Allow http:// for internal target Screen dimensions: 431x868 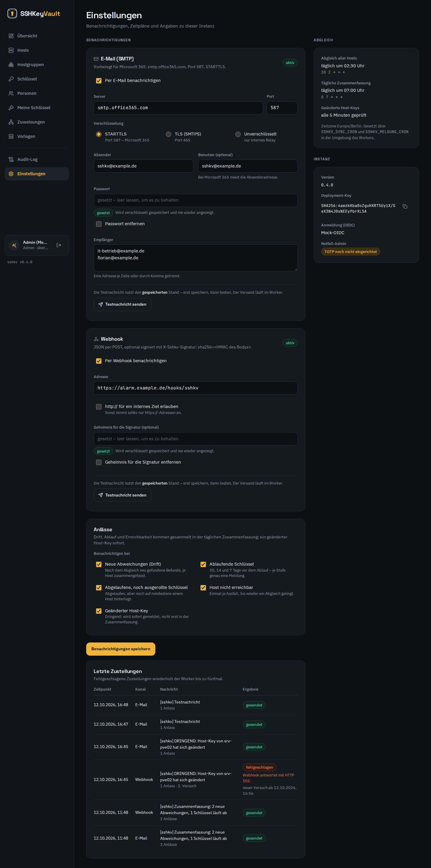(99, 407)
